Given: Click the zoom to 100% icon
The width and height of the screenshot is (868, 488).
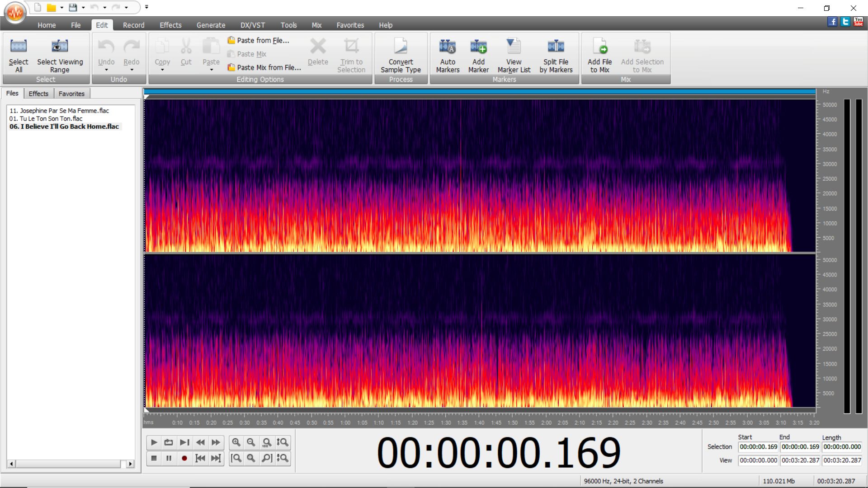Looking at the screenshot, I should click(267, 442).
